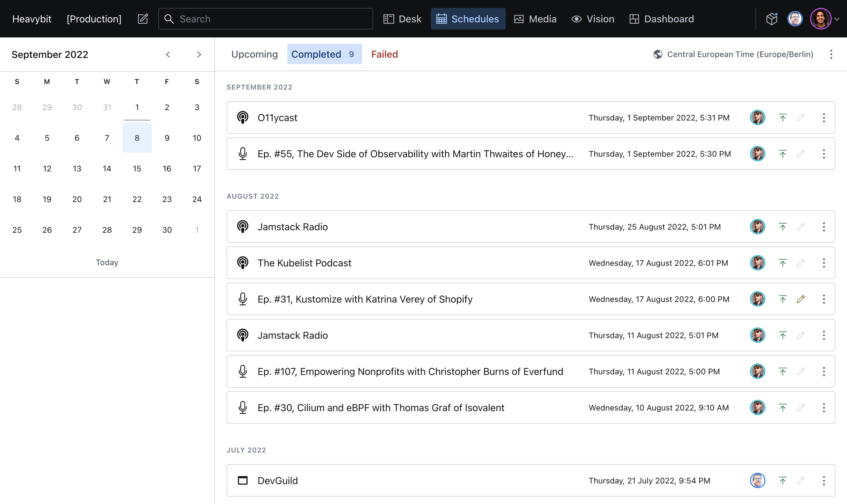Go to next month in calendar
Screen dimensions: 847x504
(199, 55)
